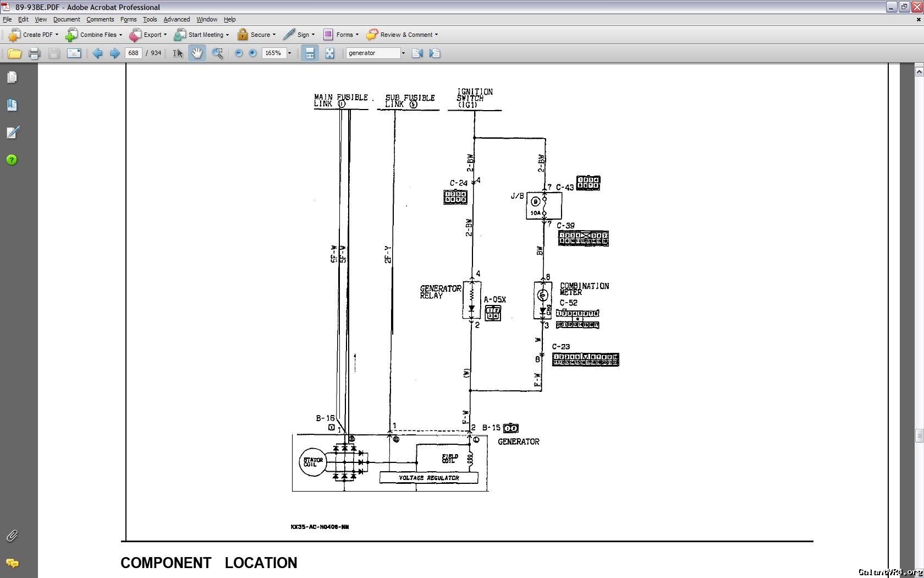Open the Comments panel at sidebar bottom
This screenshot has height=578, width=924.
[12, 563]
